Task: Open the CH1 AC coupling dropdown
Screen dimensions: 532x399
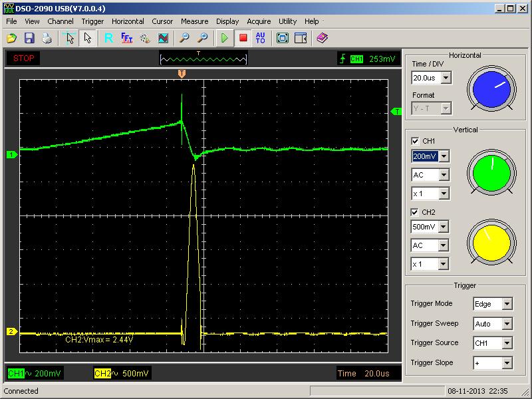Action: pos(444,175)
